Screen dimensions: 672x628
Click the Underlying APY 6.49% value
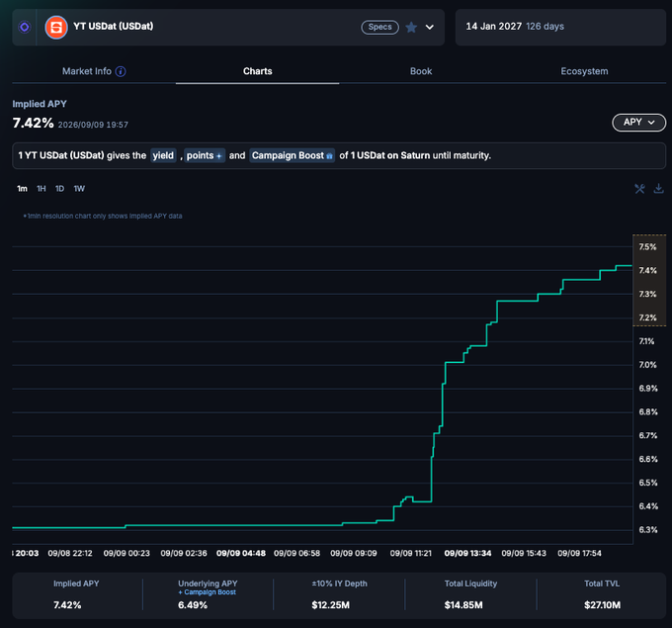193,605
